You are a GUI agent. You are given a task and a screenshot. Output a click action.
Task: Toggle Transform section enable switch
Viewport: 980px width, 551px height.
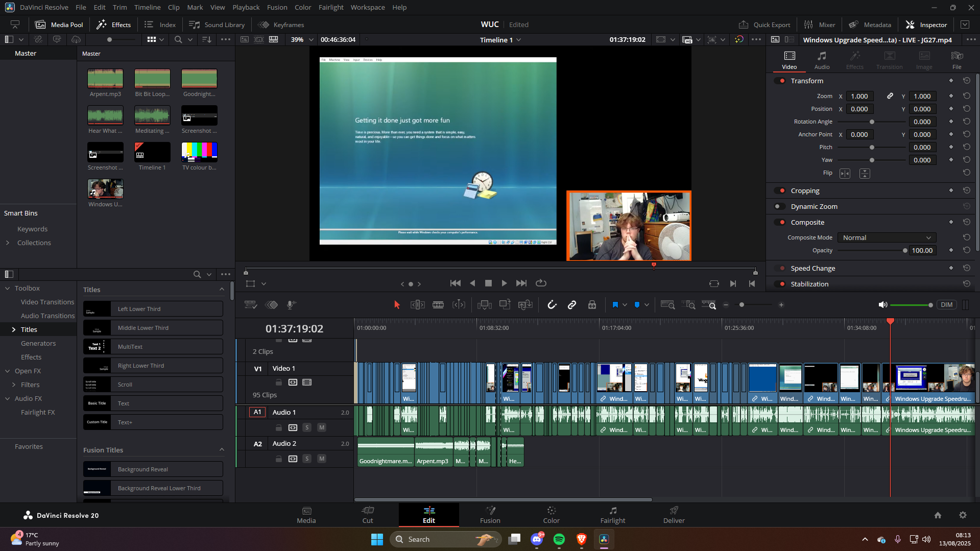(780, 81)
